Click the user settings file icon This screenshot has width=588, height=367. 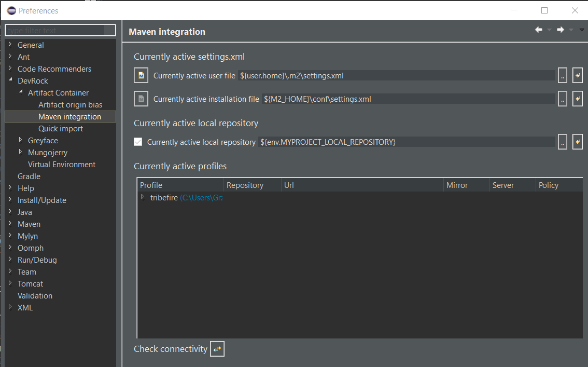click(141, 76)
